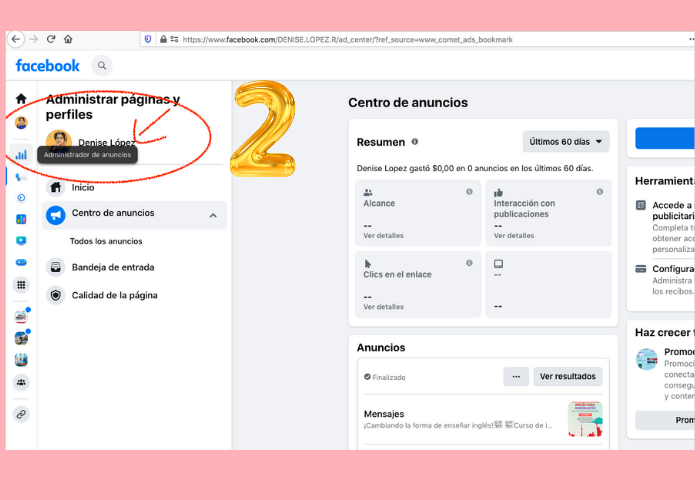Open third page shortcut thumbnail

click(x=21, y=360)
